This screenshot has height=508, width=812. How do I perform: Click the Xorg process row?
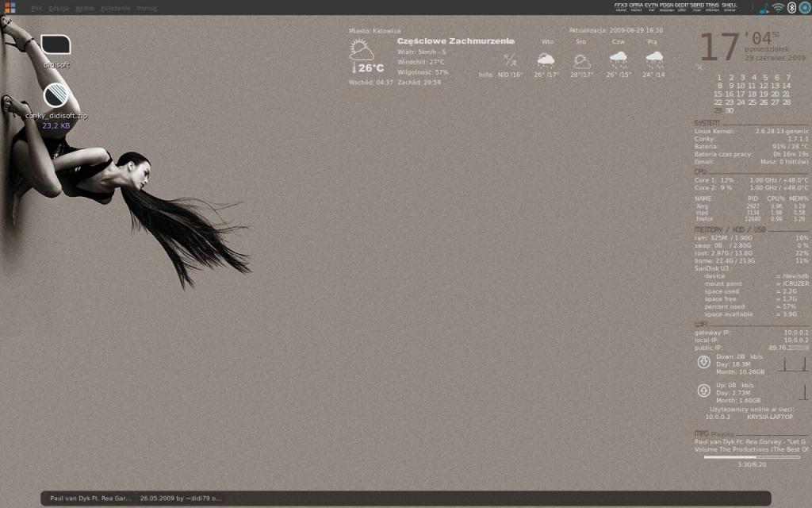coord(752,206)
